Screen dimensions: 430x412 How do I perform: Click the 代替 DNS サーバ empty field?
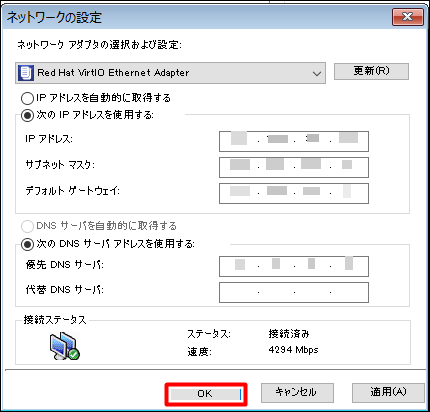[294, 292]
